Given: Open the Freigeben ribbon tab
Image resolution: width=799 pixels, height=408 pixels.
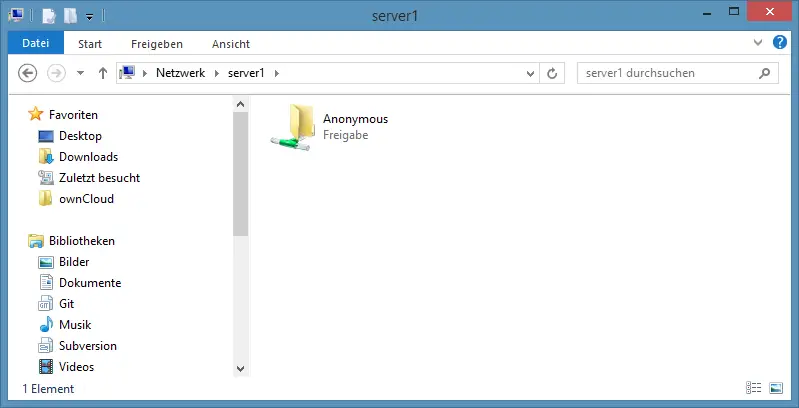Looking at the screenshot, I should pos(157,44).
